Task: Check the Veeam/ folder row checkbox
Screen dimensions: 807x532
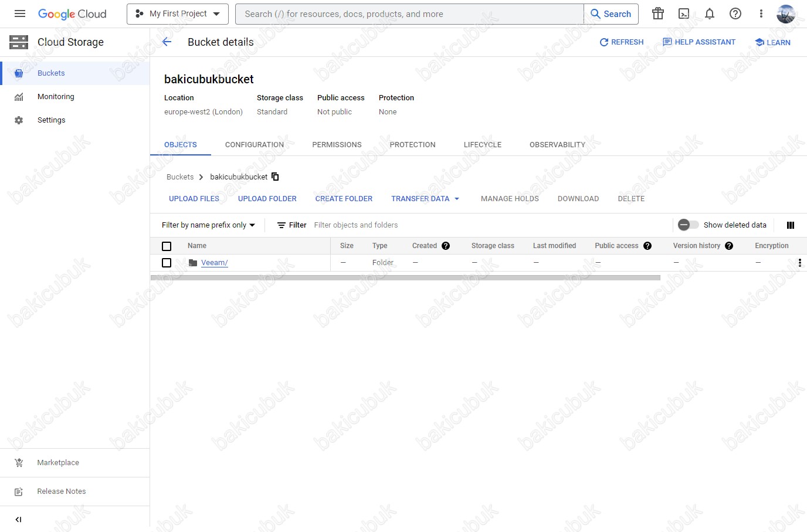Action: point(167,263)
